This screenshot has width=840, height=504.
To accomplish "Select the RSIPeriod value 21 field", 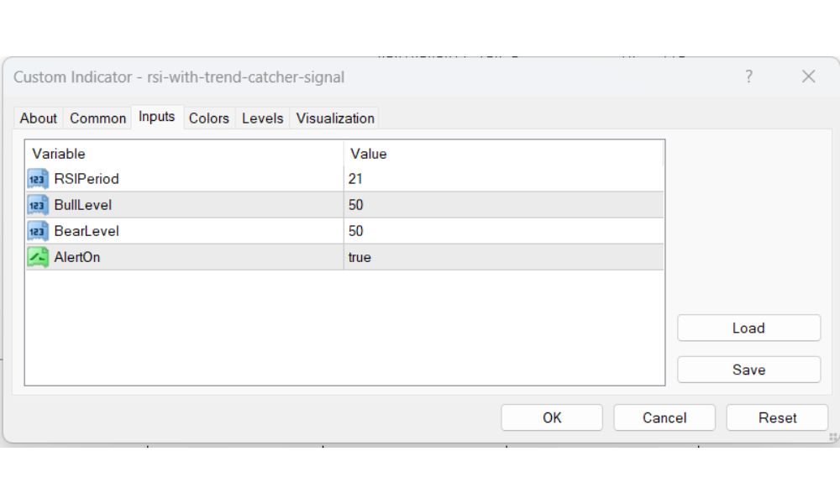I will tap(504, 179).
